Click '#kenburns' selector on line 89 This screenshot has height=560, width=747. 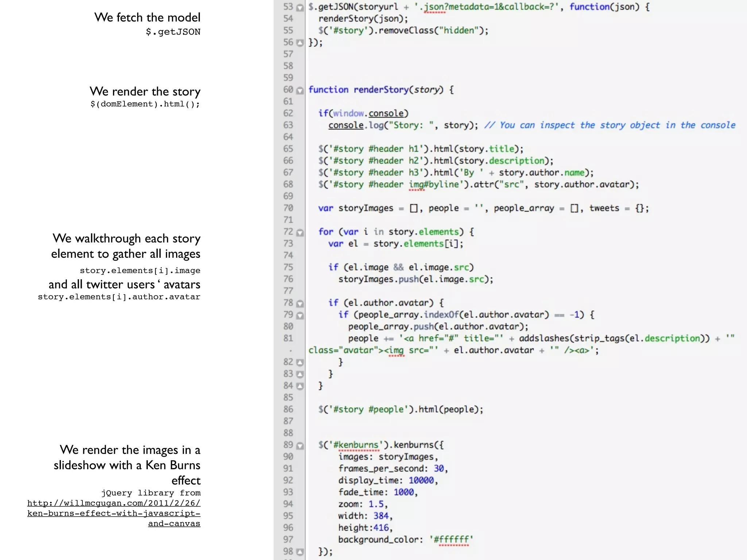[x=356, y=445]
